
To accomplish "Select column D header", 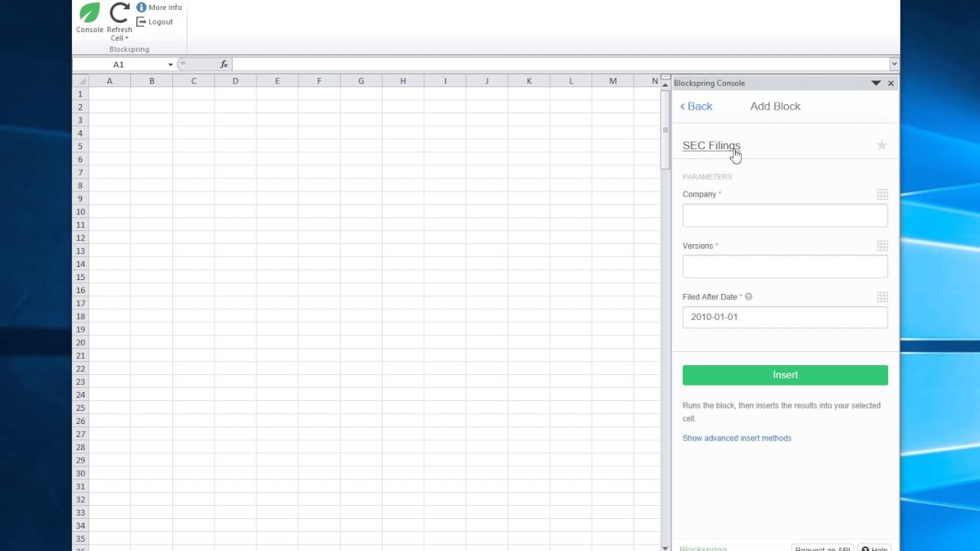I will coord(235,81).
